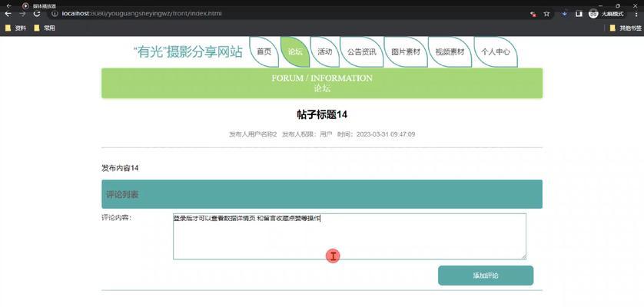
Task: Click the incognito mode profile indicator
Action: click(x=606, y=14)
